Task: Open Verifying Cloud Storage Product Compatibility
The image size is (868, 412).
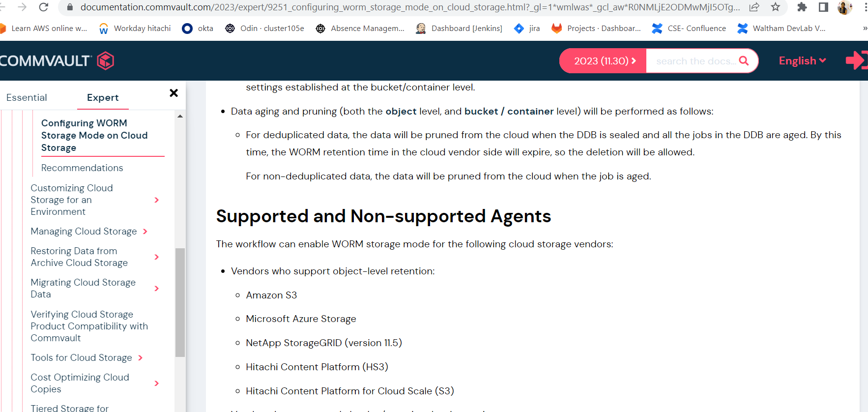Action: pos(89,326)
